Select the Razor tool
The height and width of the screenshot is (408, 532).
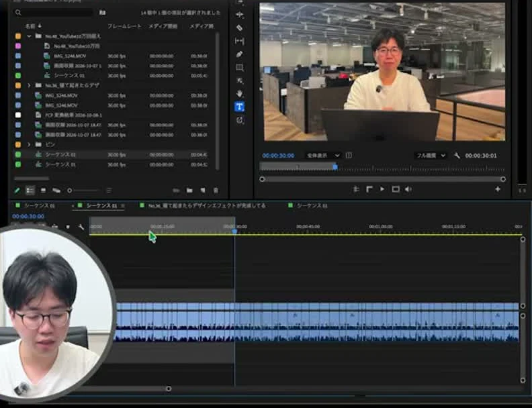click(x=240, y=28)
